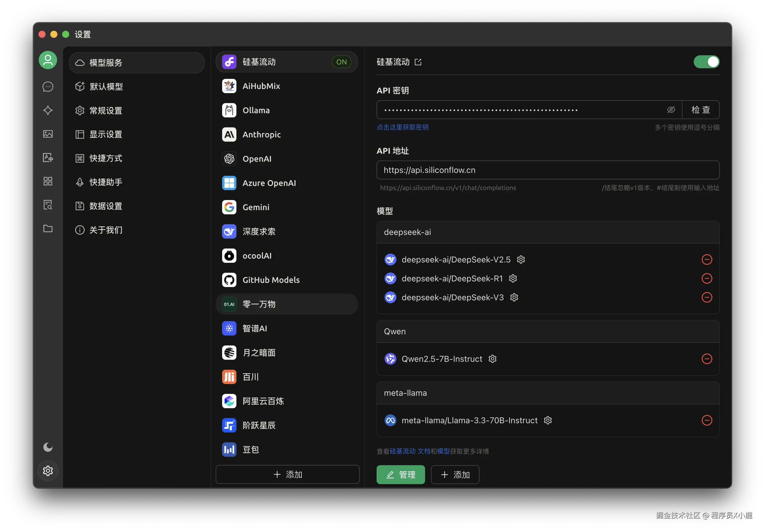Toggle off the 硅基流动 provider switch
This screenshot has height=532, width=765.
click(706, 62)
